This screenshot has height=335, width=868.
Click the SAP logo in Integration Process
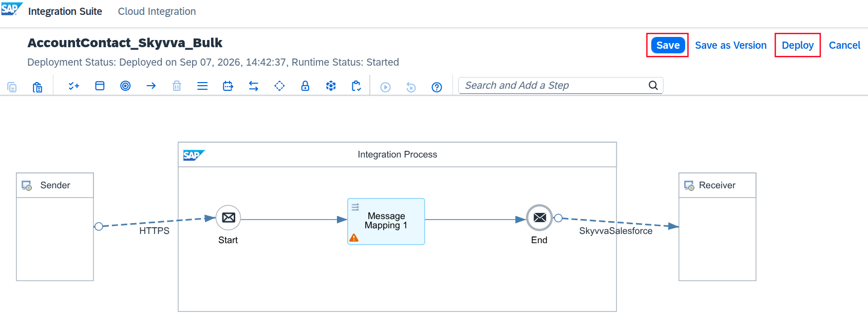pyautogui.click(x=194, y=155)
